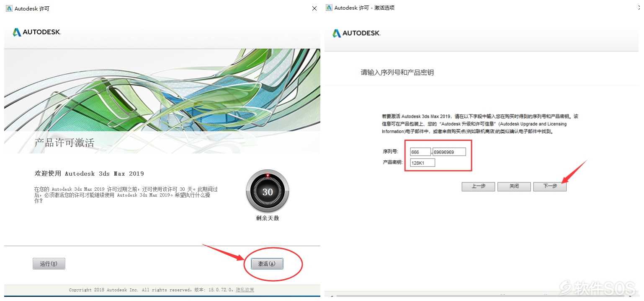Screen dimensions: 644x301
Task: Focus the product key field 128K1
Action: click(x=422, y=163)
